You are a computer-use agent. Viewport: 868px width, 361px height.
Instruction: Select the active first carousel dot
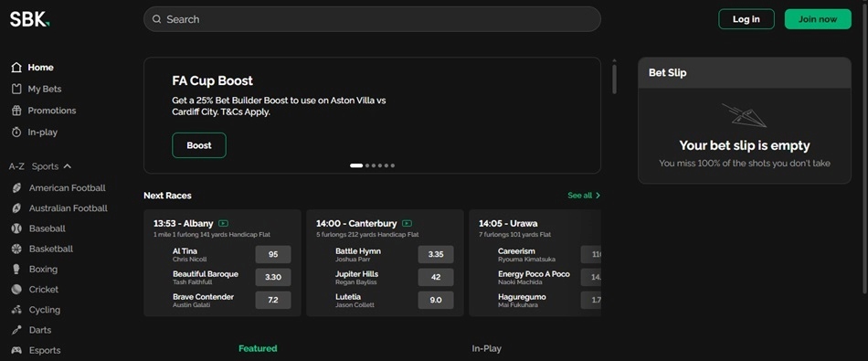tap(356, 165)
